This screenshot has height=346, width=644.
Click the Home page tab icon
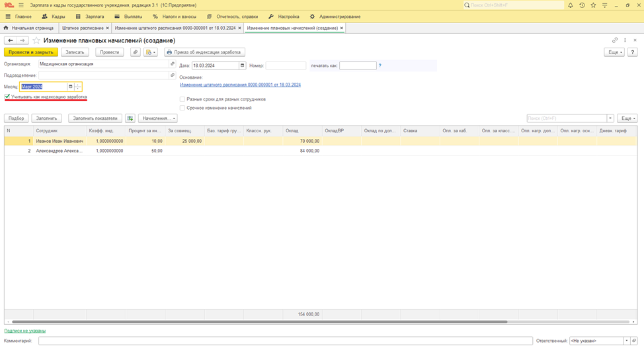(6, 28)
